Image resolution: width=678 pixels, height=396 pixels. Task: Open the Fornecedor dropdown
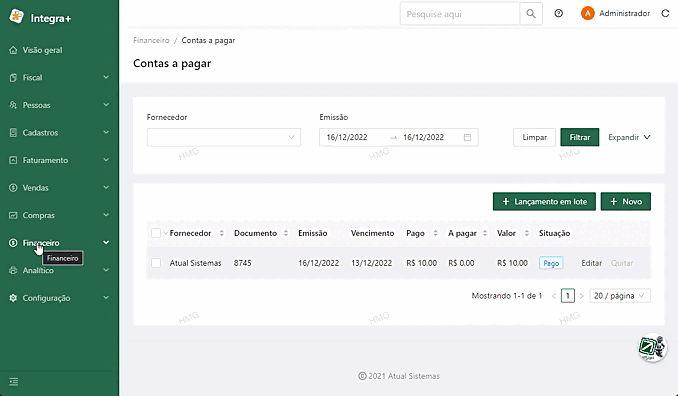[x=224, y=137]
